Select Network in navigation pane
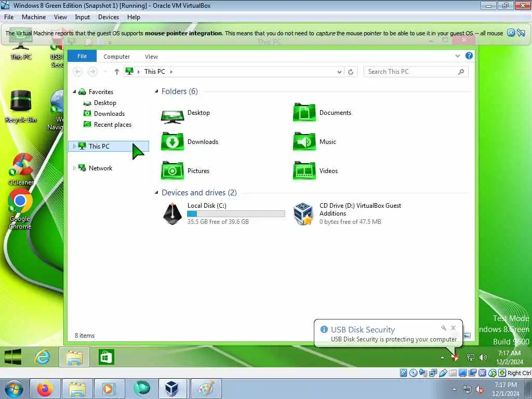The height and width of the screenshot is (399, 532). point(100,168)
